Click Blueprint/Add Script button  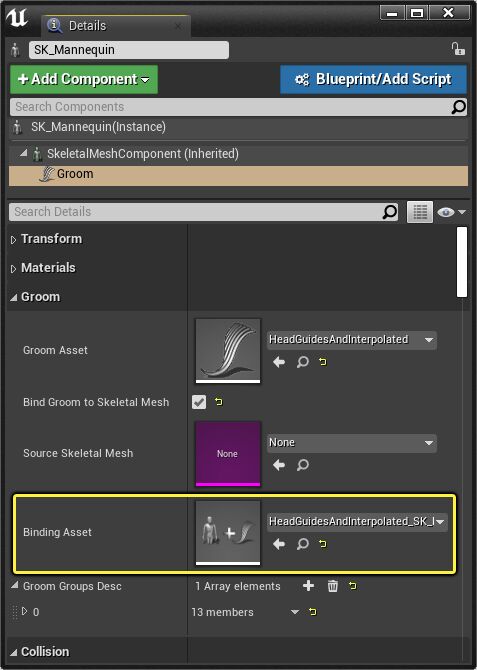[373, 79]
